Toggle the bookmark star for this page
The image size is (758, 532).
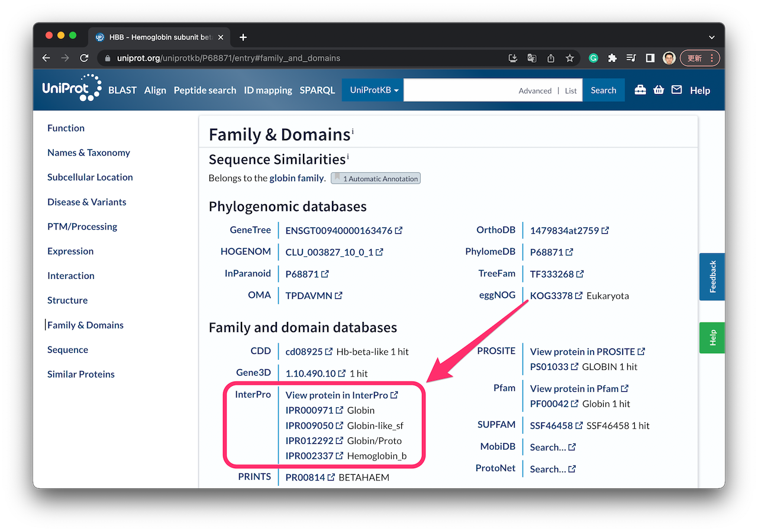click(x=570, y=58)
